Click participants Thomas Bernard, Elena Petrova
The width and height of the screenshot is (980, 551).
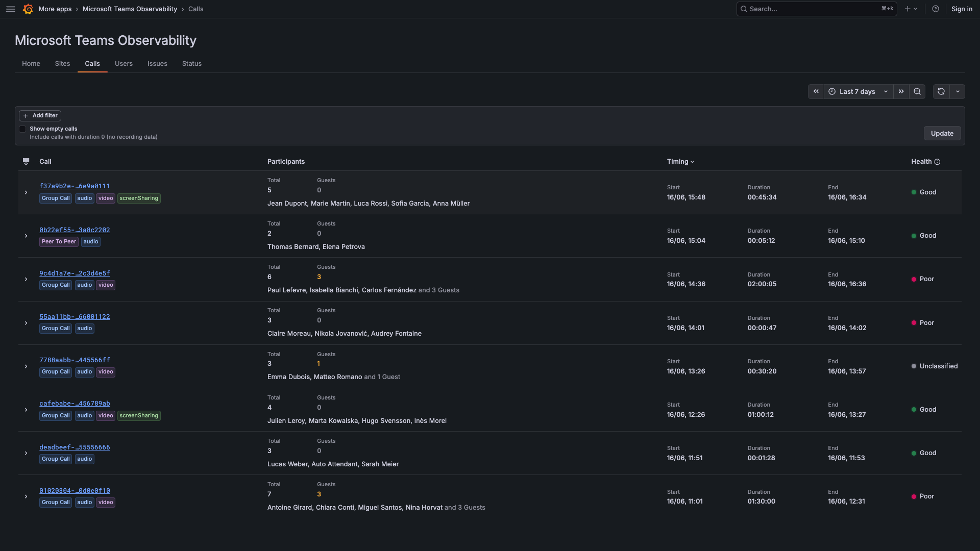316,247
